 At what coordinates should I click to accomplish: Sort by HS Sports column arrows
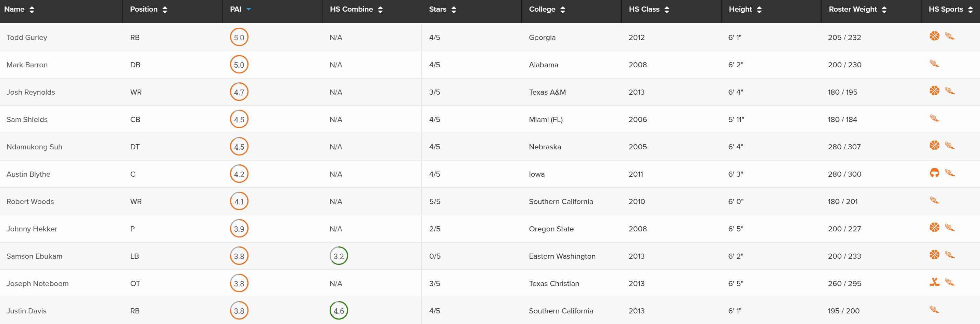[970, 10]
